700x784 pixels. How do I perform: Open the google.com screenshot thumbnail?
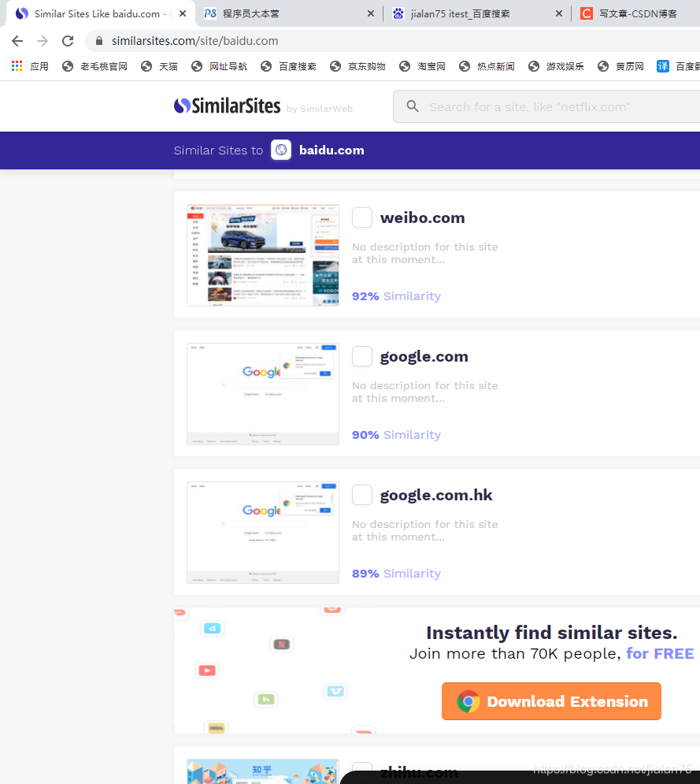263,394
